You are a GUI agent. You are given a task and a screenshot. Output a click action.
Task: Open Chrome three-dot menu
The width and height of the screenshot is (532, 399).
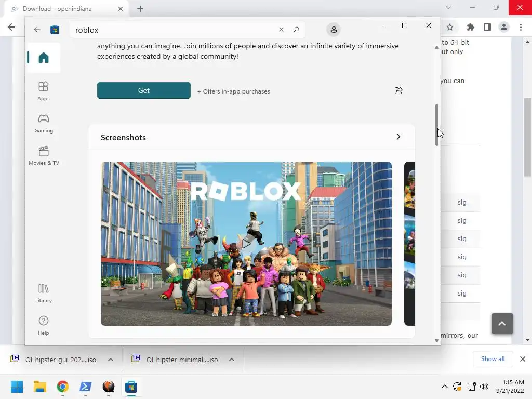pyautogui.click(x=521, y=27)
